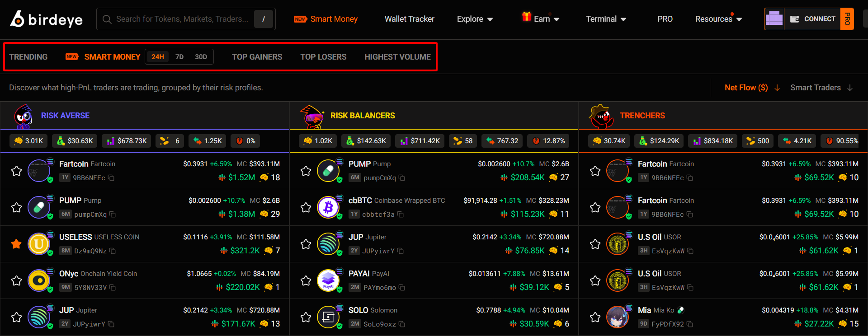The width and height of the screenshot is (868, 336).
Task: Open the USELESS coin token logo
Action: pos(39,244)
